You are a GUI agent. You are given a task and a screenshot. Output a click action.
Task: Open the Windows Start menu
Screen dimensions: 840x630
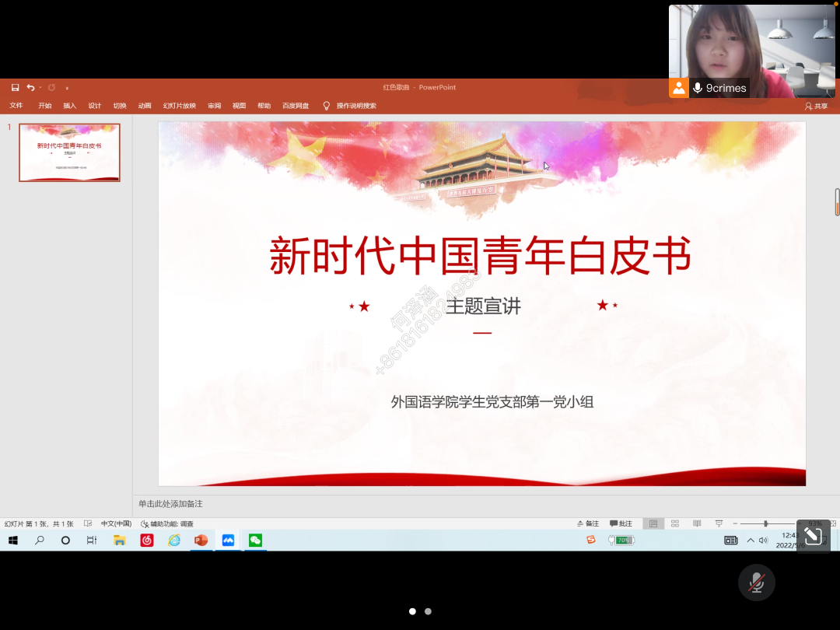[x=13, y=540]
